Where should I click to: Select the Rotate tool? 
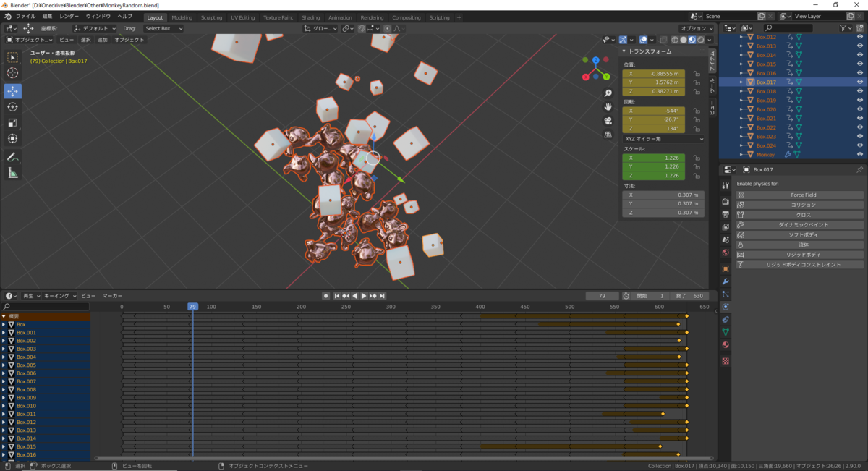pos(13,107)
